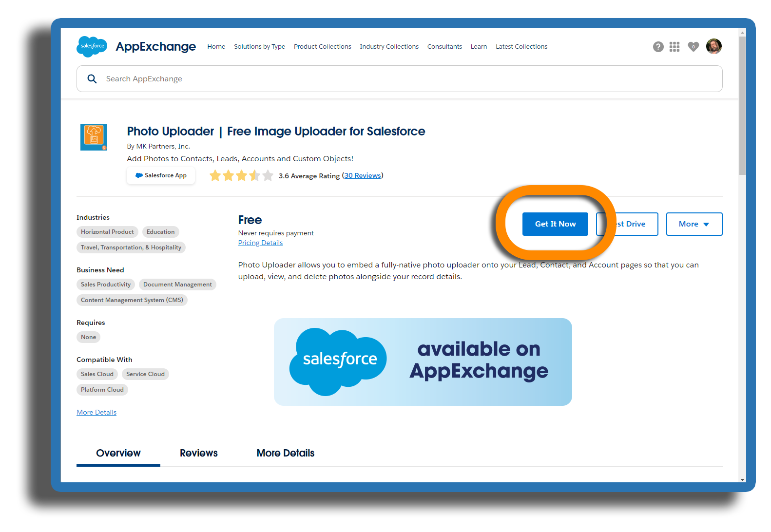Screen dimensions: 771x532
Task: Switch to the Reviews tab
Action: [x=198, y=453]
